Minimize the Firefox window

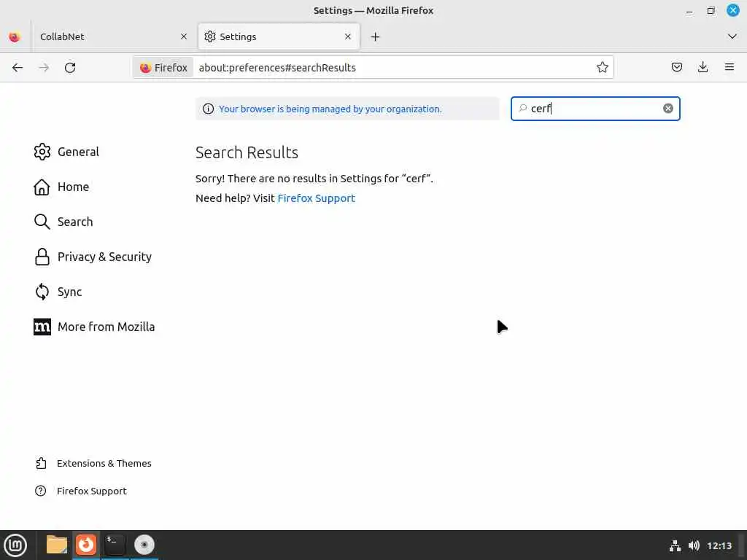click(x=689, y=10)
